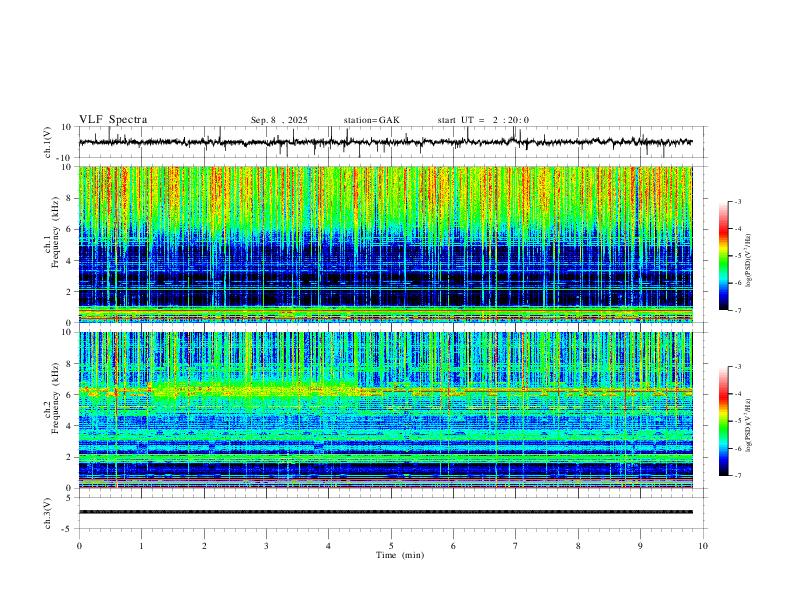Click the time axis tick label "5"

391,546
